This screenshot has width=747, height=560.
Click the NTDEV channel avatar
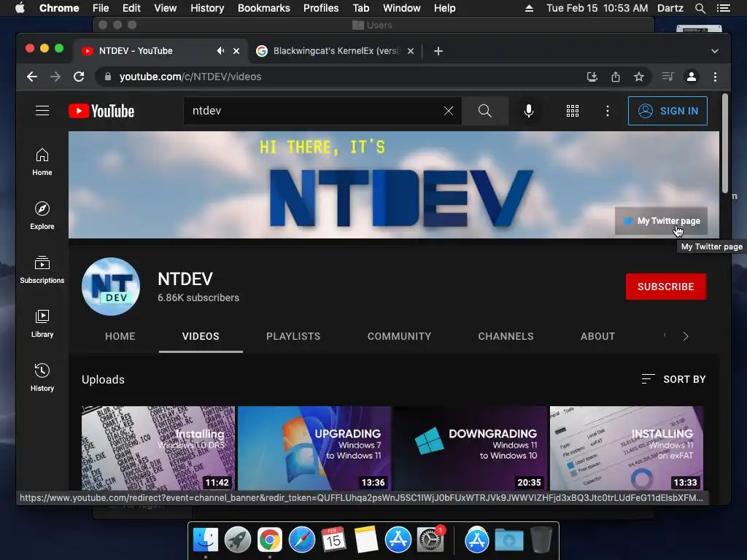click(111, 287)
